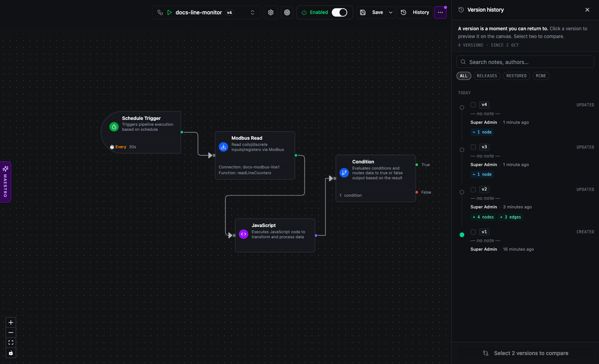Click the Schedule Trigger clock icon
This screenshot has height=364, width=599.
114,127
